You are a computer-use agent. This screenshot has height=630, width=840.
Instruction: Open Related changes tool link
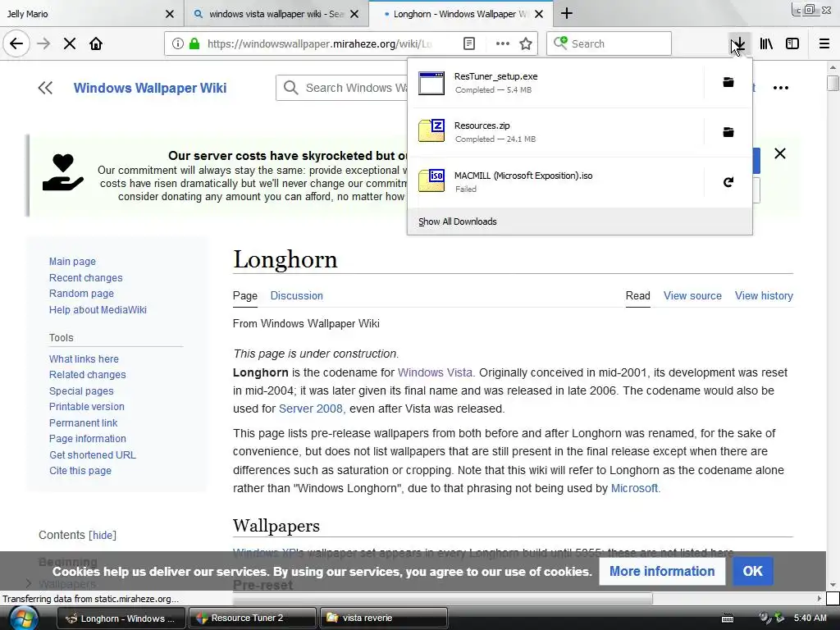(87, 374)
